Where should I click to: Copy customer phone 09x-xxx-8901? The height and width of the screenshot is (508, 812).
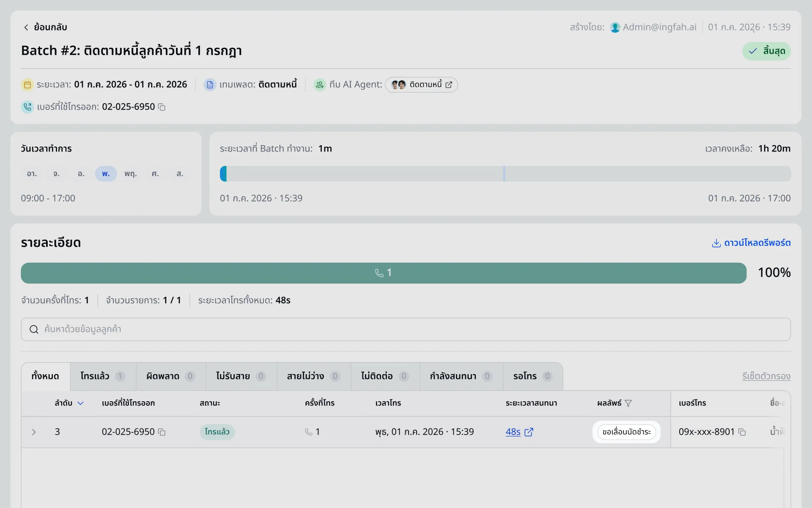(742, 432)
